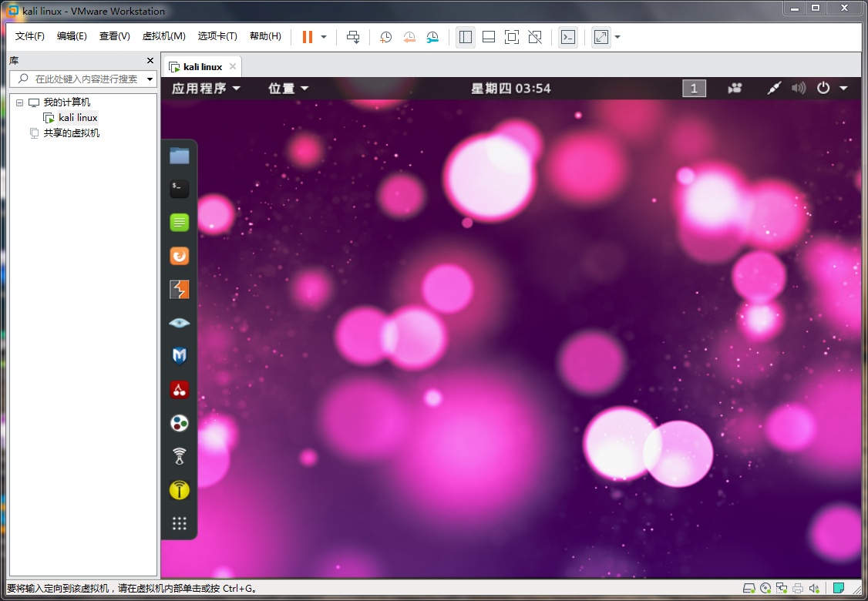This screenshot has height=601, width=868.
Task: Select 共享的虚拟机 in the library
Action: click(x=71, y=133)
